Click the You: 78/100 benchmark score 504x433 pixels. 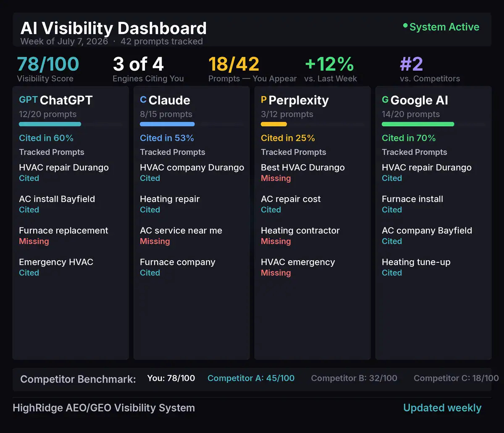point(171,378)
